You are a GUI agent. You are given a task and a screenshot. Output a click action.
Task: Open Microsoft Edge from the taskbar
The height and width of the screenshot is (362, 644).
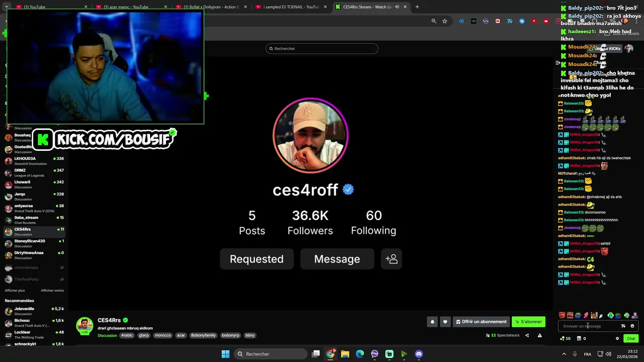coord(360,354)
